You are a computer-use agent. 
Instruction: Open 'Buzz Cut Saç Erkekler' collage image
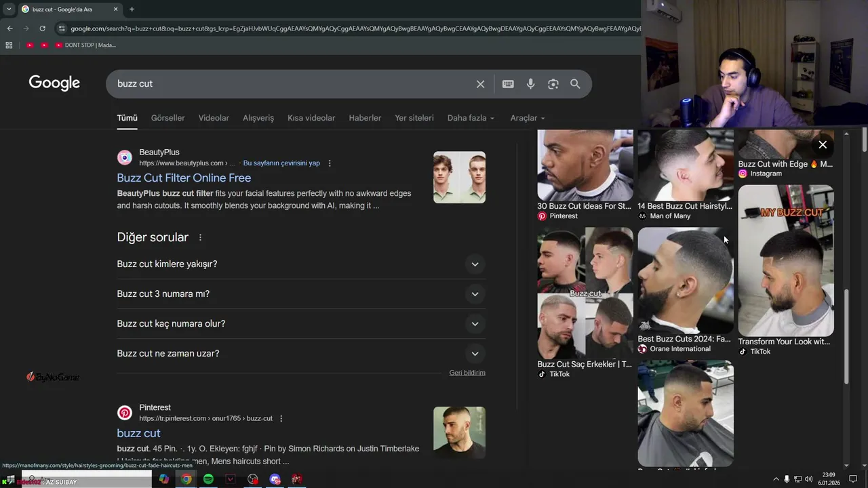click(585, 293)
